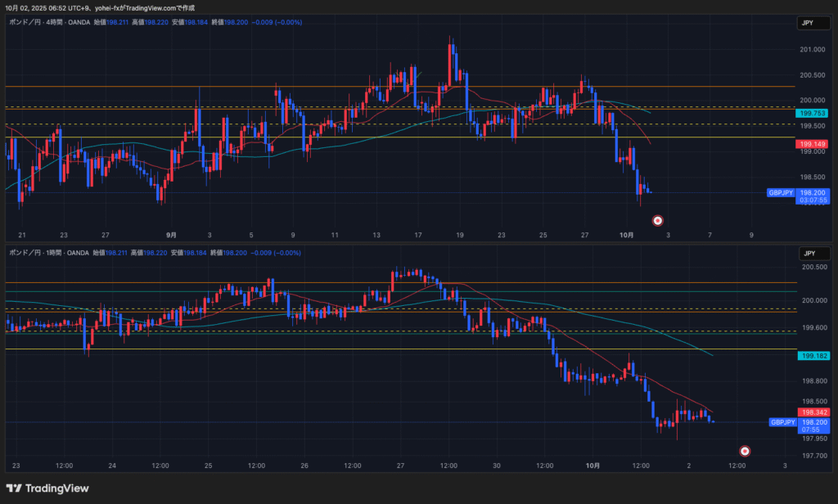
Task: Open the JPY currency selector on the bottom chart
Action: tap(809, 254)
